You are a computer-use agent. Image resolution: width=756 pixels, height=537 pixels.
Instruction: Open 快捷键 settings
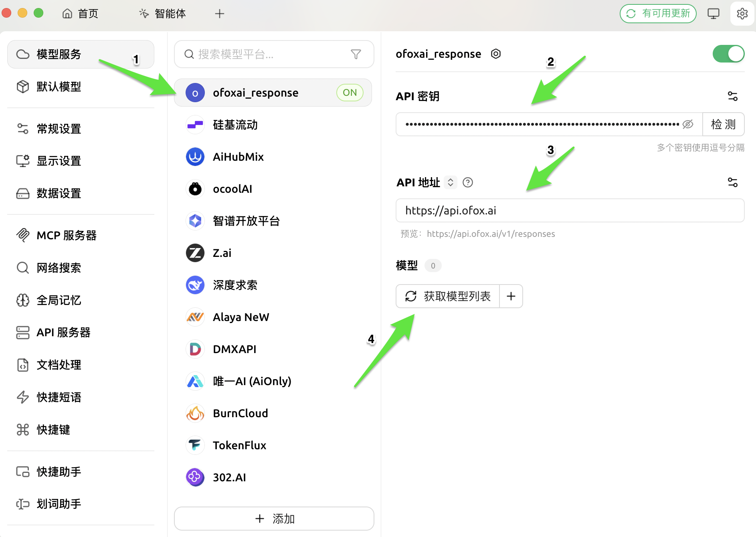coord(81,430)
